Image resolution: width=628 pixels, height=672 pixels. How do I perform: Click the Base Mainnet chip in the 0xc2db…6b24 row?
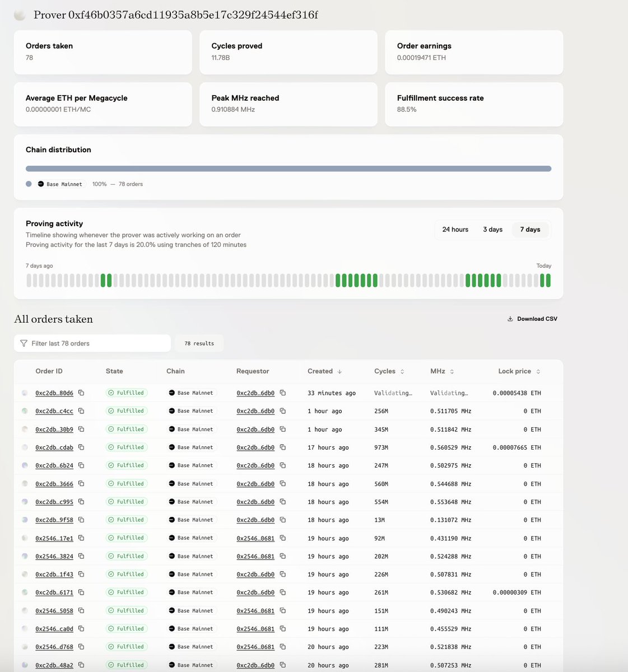coord(191,465)
